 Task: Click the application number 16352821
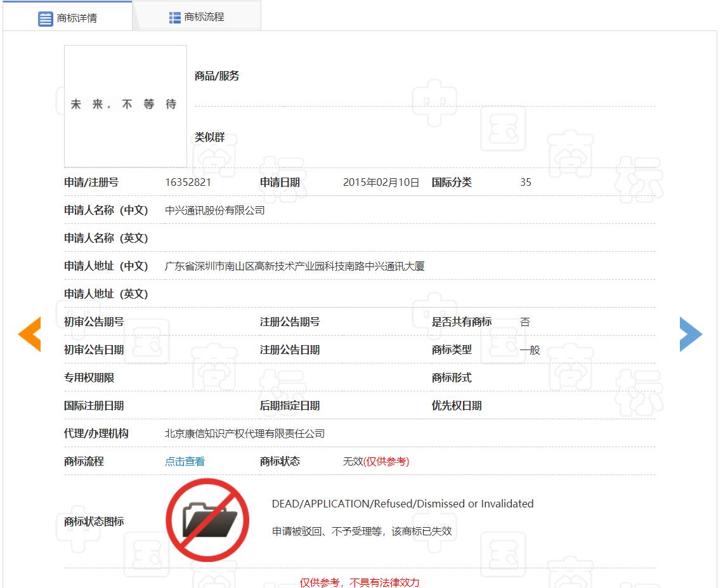188,183
